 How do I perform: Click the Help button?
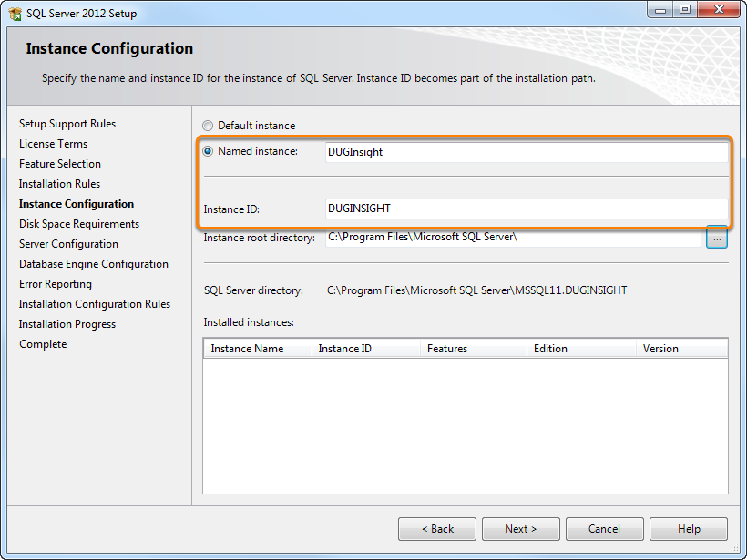[x=689, y=529]
